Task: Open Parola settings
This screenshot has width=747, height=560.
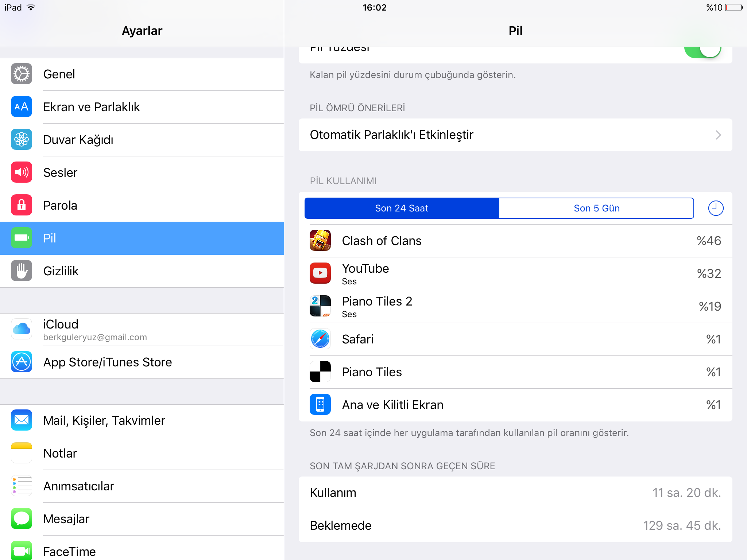Action: 142,205
